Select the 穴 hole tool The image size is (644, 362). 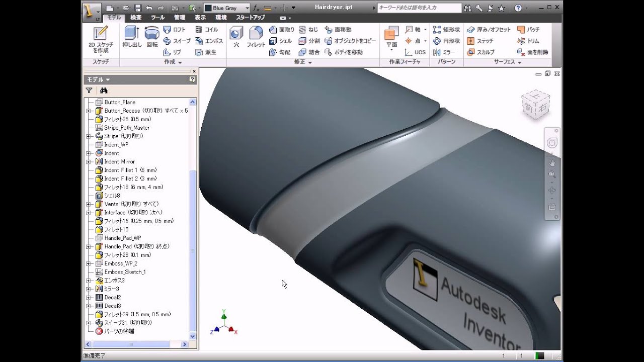click(x=236, y=37)
